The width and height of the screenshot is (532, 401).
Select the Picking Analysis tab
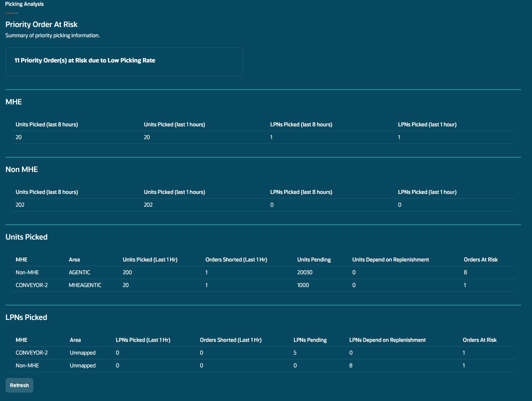click(24, 4)
